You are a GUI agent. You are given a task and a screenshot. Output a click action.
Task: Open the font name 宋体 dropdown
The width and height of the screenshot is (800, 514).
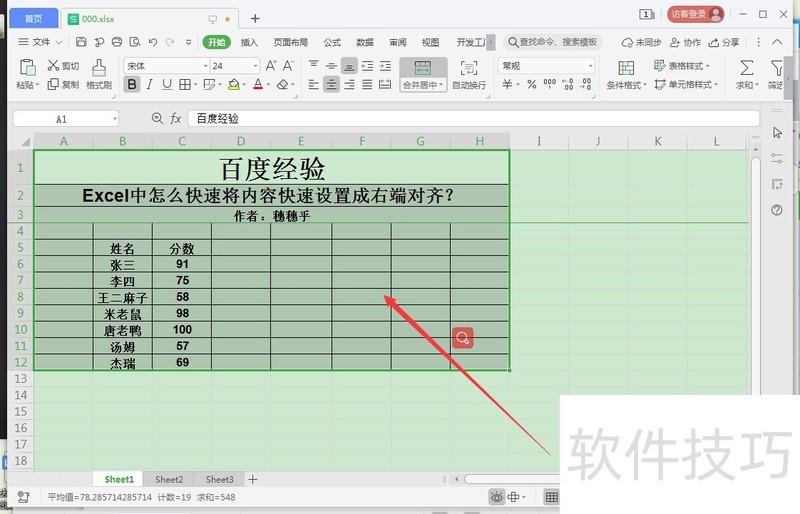coord(206,66)
